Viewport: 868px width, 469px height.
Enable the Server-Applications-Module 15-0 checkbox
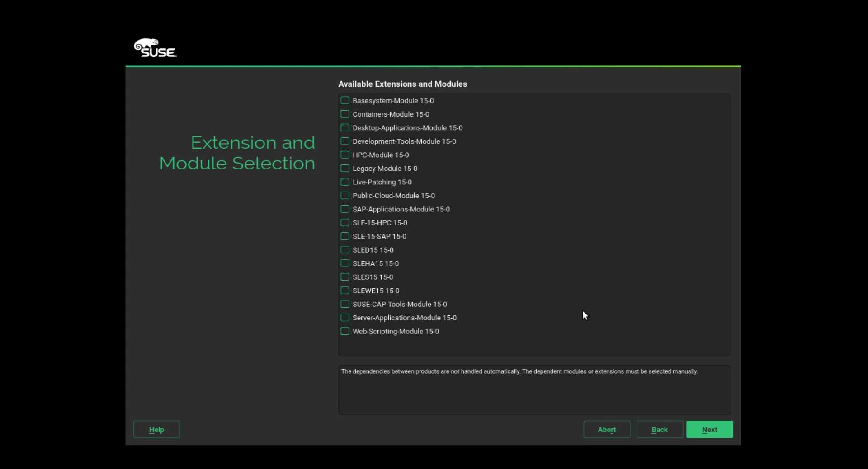[345, 318]
